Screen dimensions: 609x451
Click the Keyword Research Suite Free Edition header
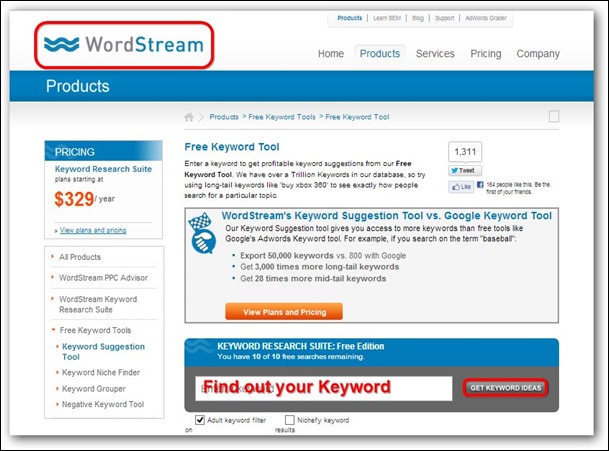pos(301,346)
